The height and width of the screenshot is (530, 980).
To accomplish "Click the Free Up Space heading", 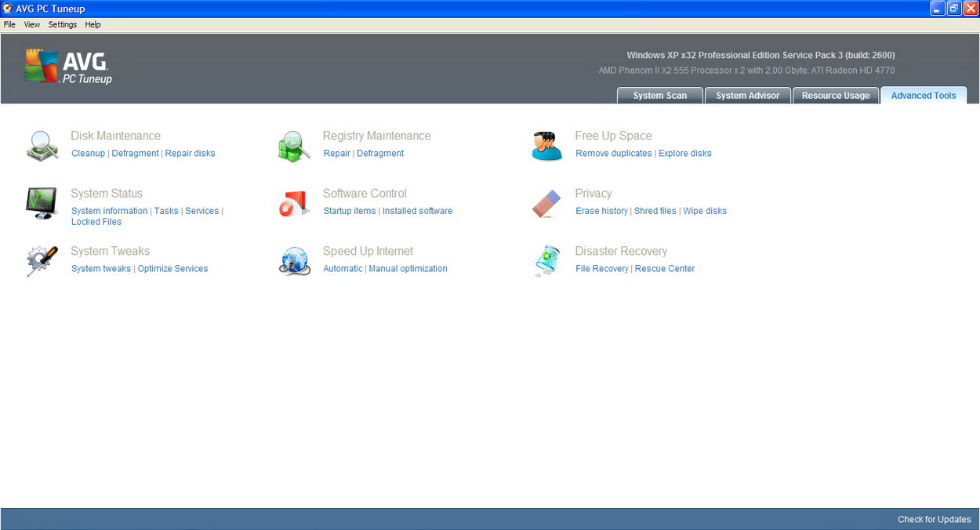I will point(614,136).
